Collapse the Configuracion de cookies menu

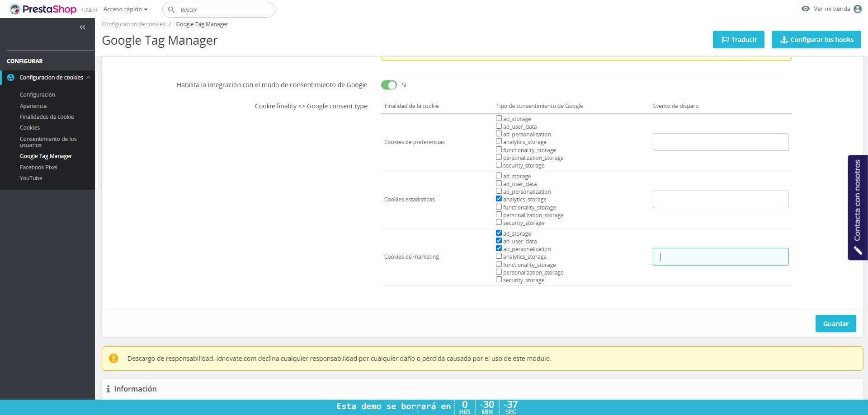pos(89,78)
